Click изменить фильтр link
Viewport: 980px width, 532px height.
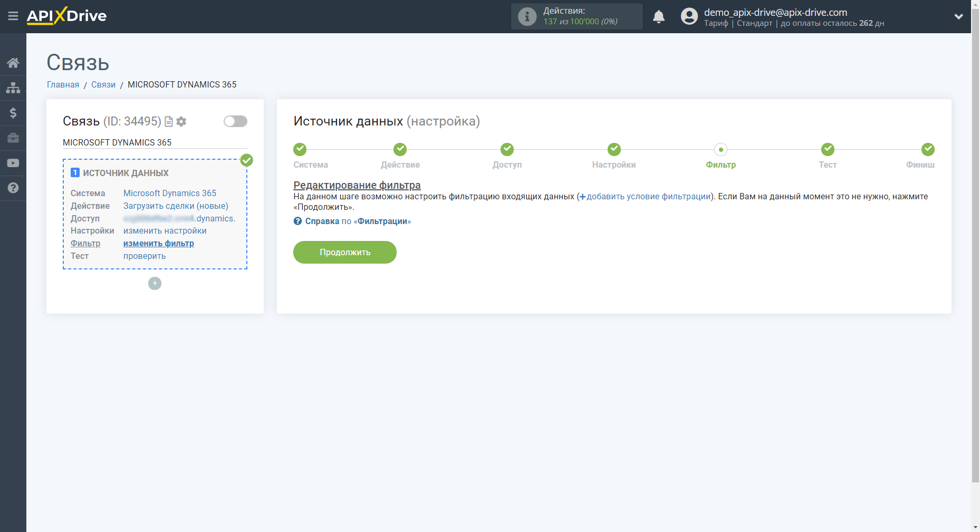159,244
